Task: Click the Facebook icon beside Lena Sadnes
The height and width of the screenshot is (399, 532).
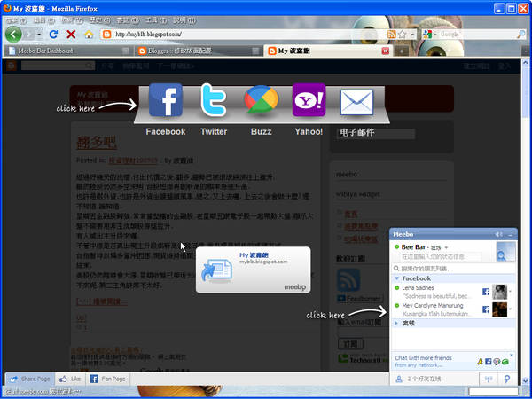Action: point(486,292)
